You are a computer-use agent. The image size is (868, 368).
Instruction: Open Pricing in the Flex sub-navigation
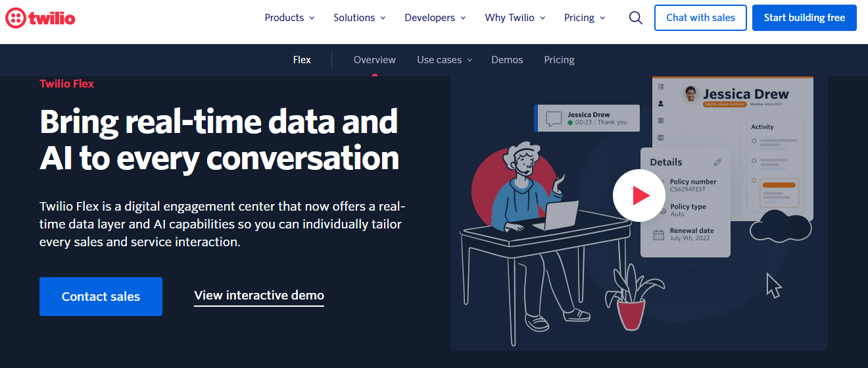pos(560,60)
